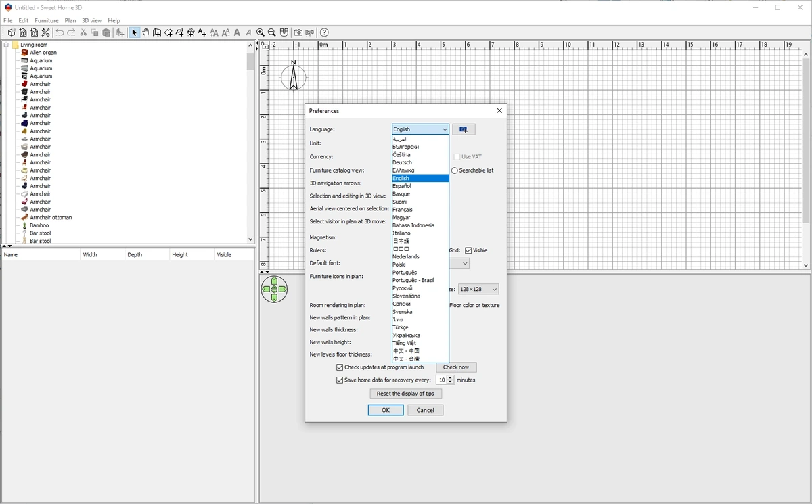The image size is (812, 504).
Task: Open the 128×128 icon size dropdown
Action: click(x=478, y=290)
